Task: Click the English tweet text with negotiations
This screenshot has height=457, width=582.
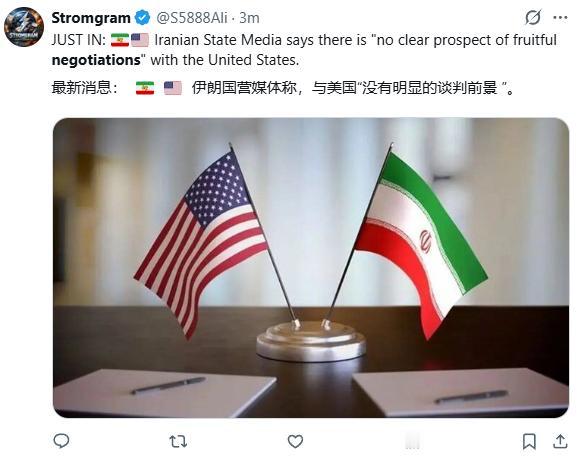Action: point(304,50)
